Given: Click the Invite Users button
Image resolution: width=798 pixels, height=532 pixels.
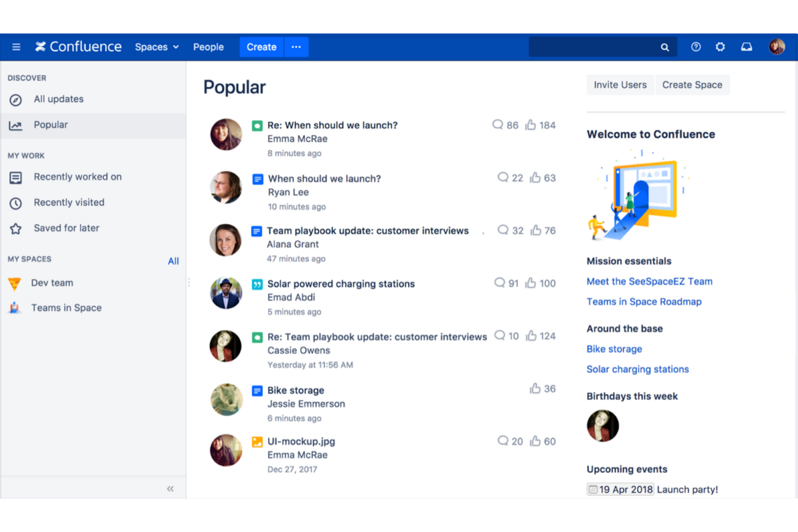Looking at the screenshot, I should [x=620, y=85].
